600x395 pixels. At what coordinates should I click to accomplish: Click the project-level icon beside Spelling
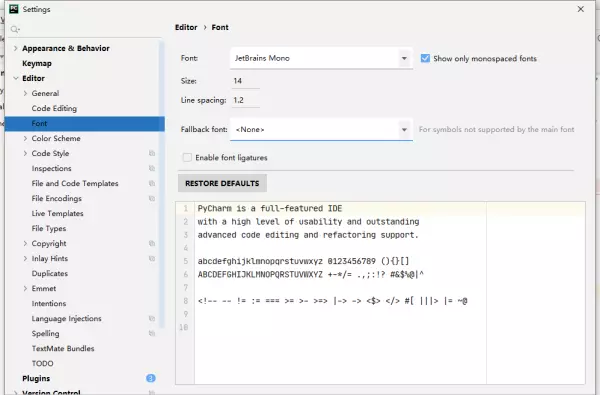[x=152, y=333]
